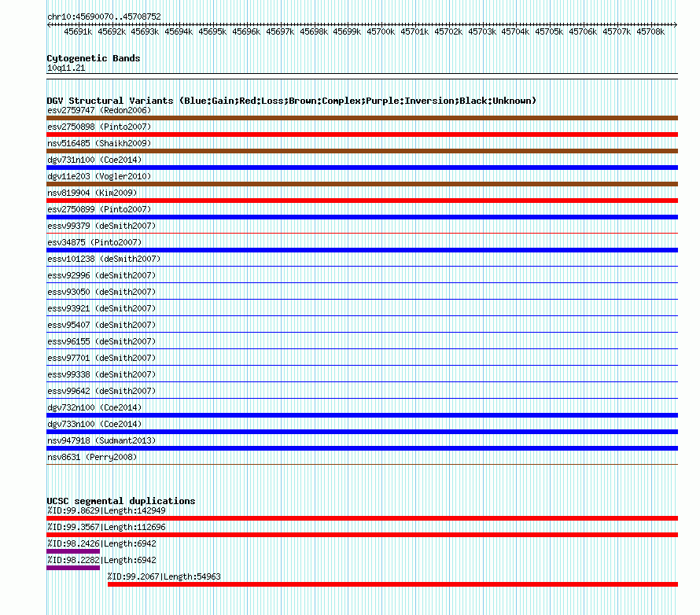The width and height of the screenshot is (700, 615).
Task: Click the dgv733n100 (Coe2014) label
Action: coord(94,424)
